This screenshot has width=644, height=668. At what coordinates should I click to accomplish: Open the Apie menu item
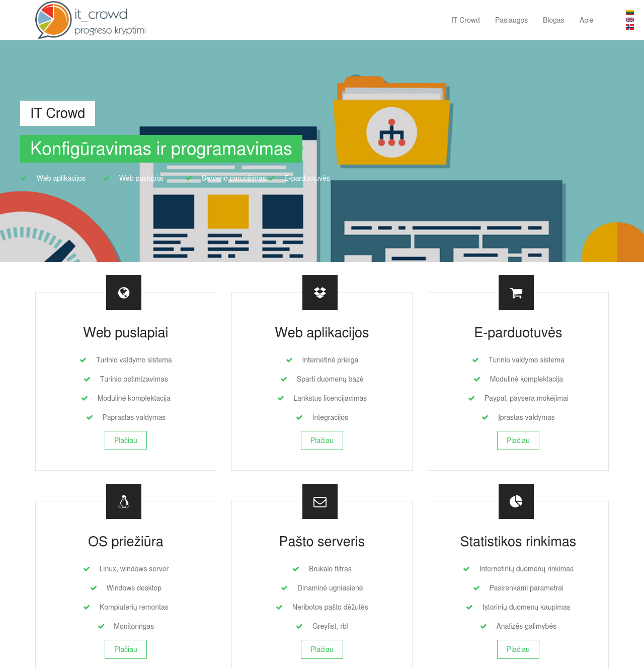tap(587, 20)
